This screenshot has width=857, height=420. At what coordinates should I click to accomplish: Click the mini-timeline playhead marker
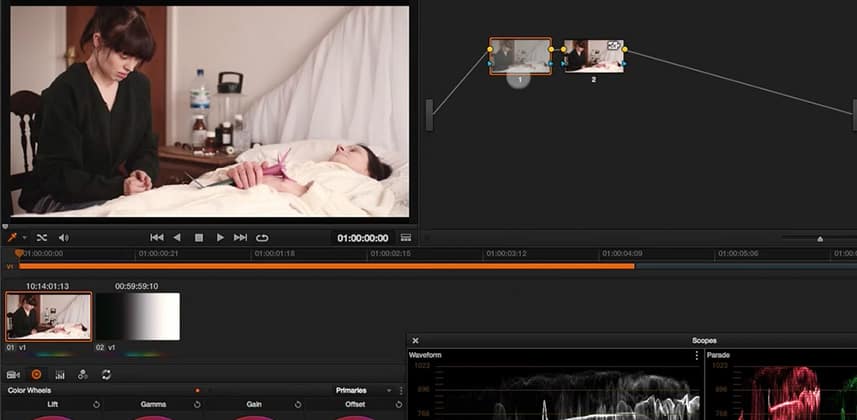pyautogui.click(x=19, y=254)
